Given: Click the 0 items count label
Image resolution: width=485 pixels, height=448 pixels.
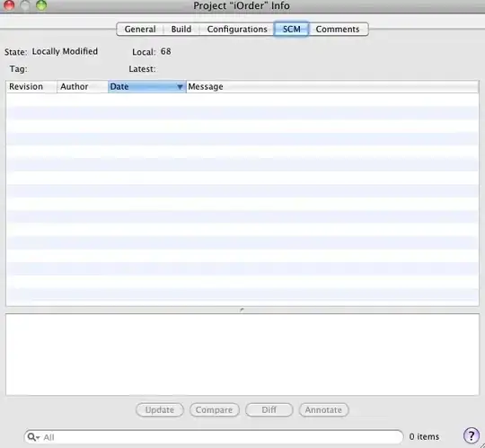Looking at the screenshot, I should [424, 436].
